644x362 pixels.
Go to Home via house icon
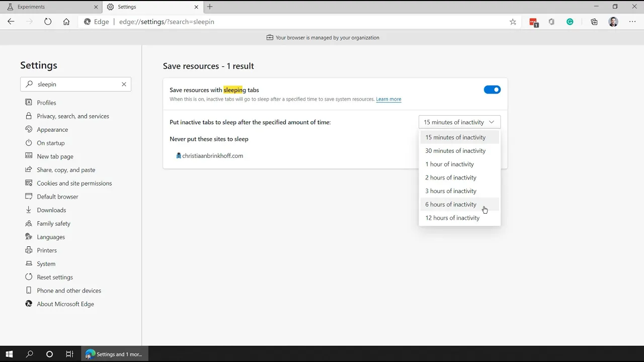66,22
